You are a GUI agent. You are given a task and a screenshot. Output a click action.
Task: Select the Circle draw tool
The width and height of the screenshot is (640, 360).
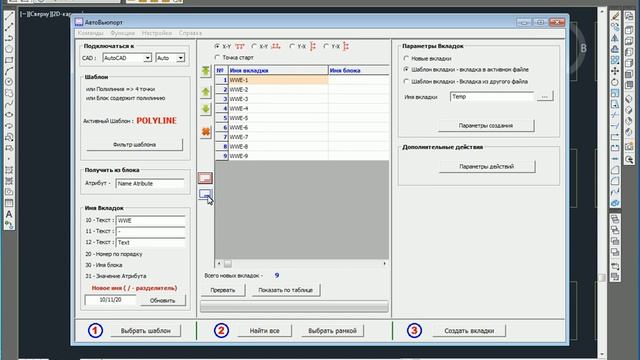click(x=9, y=82)
